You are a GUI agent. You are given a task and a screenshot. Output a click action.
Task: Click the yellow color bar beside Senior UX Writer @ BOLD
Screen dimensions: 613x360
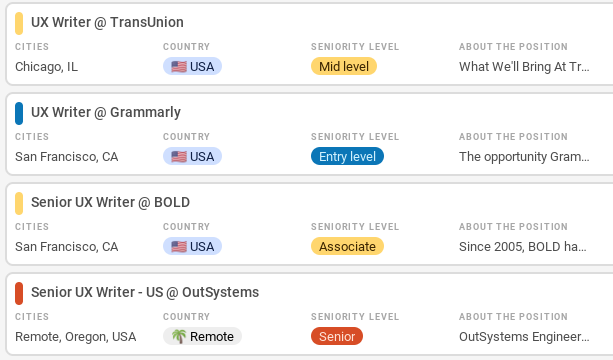pyautogui.click(x=19, y=203)
